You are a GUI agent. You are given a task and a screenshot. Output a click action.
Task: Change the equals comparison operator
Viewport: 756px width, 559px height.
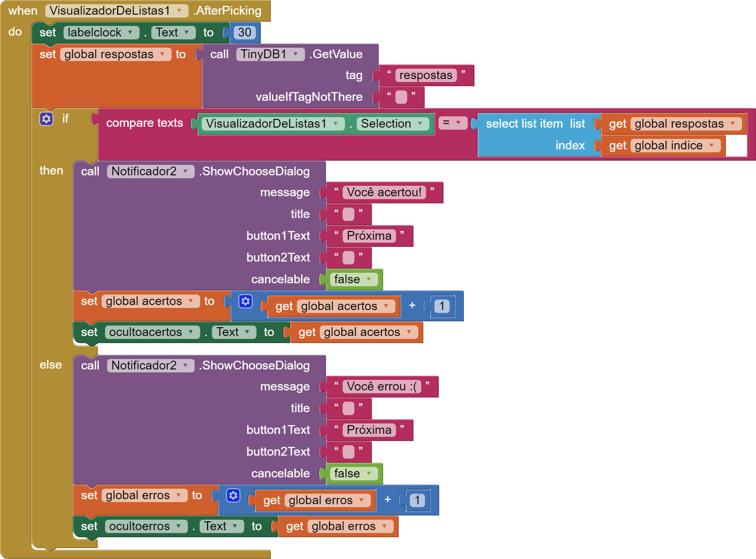pos(453,123)
